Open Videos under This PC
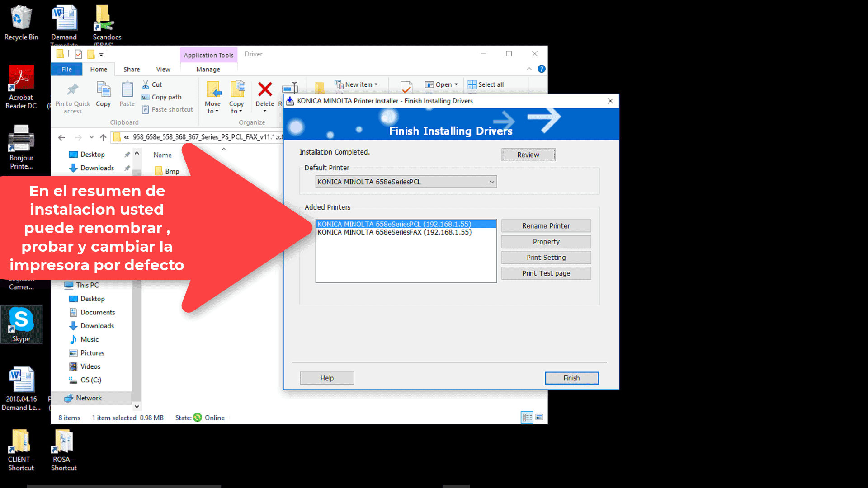868x488 pixels. click(90, 366)
